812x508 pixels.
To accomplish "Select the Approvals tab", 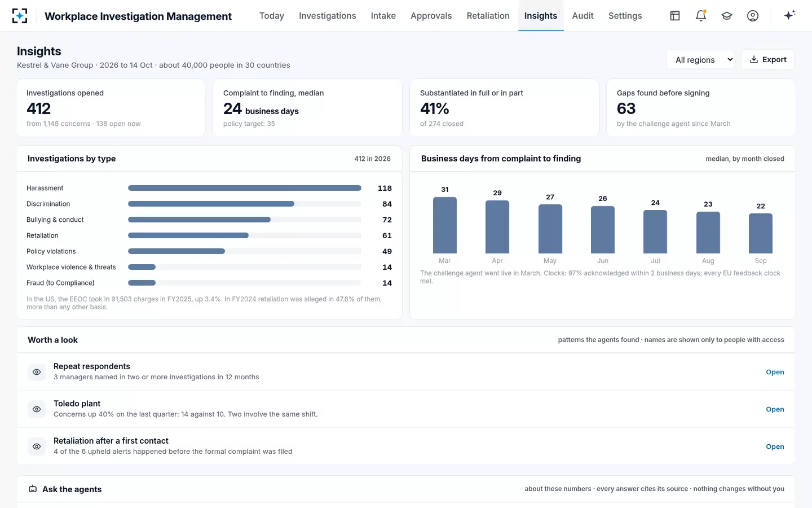I will pyautogui.click(x=431, y=16).
